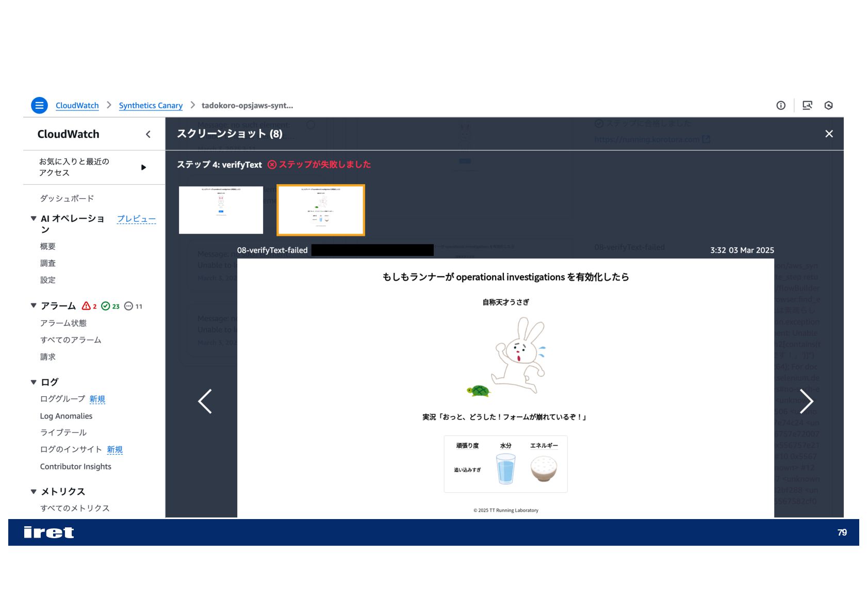Click the 新規 badge next to ロググループ
Screen dimensions: 868x614
point(97,399)
